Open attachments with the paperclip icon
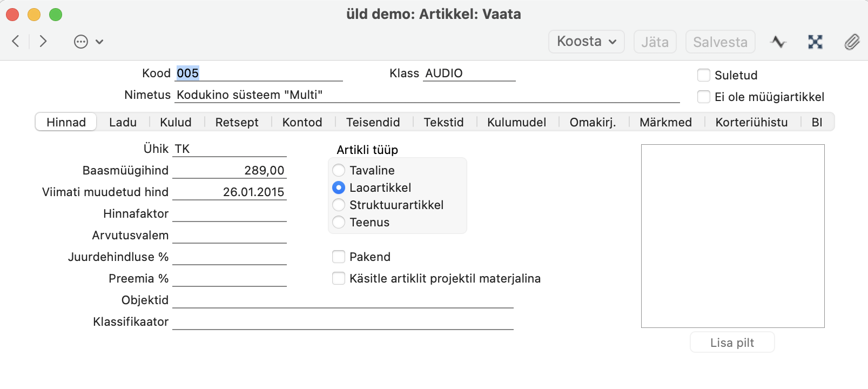The image size is (868, 389). [x=852, y=42]
